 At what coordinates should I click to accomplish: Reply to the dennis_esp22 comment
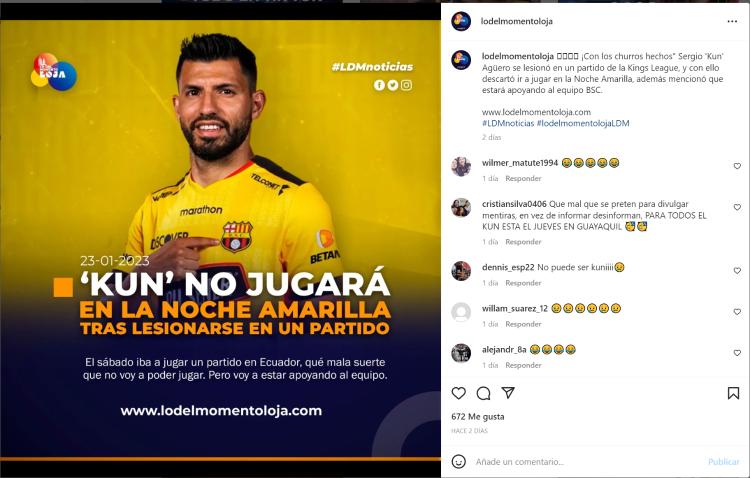[523, 283]
